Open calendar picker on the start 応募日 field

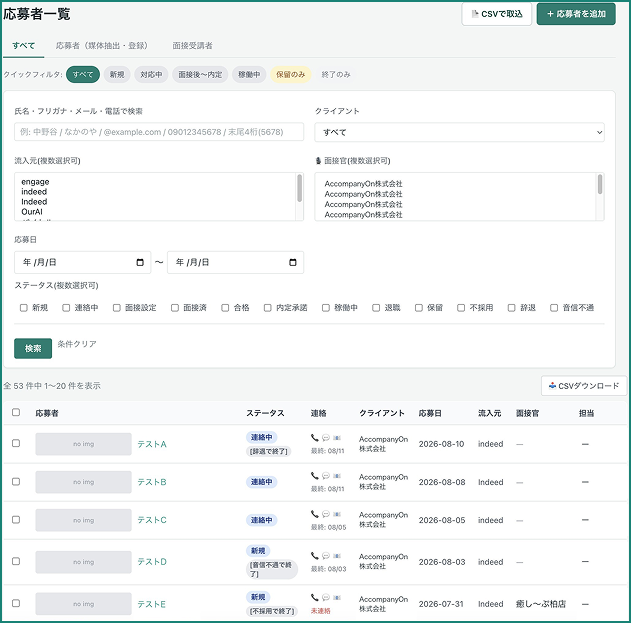[x=140, y=262]
